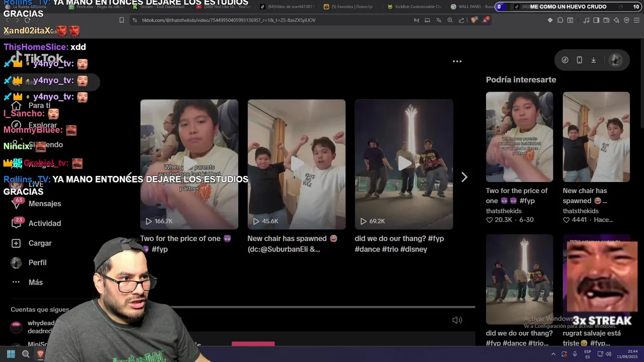
Task: Switch to the KickBot Customizable tab
Action: [414, 7]
